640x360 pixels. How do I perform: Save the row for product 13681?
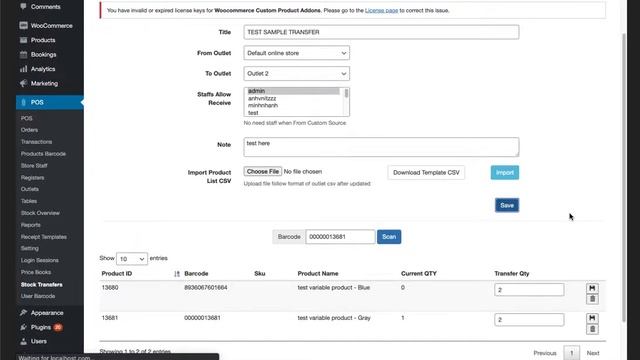(592, 318)
